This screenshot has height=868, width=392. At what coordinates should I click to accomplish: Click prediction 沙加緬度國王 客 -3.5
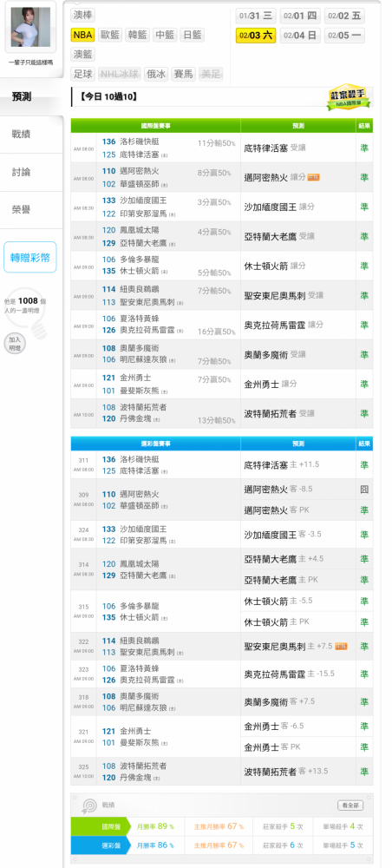point(283,535)
